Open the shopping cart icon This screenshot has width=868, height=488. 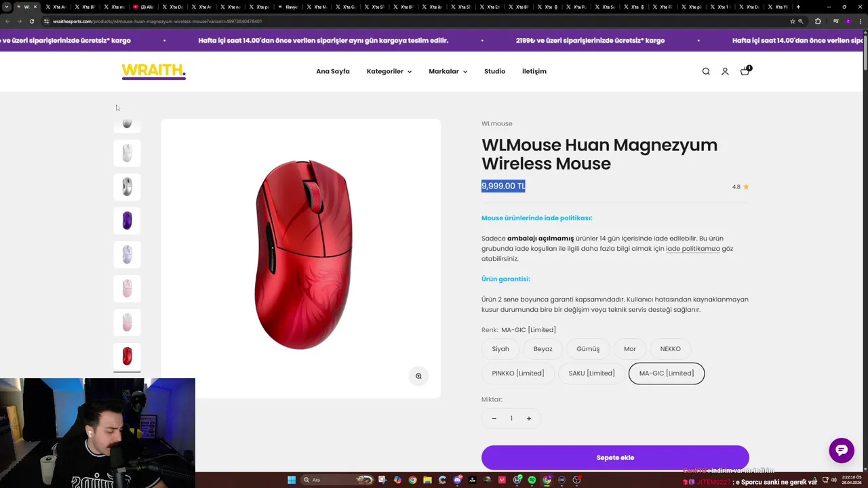[745, 70]
